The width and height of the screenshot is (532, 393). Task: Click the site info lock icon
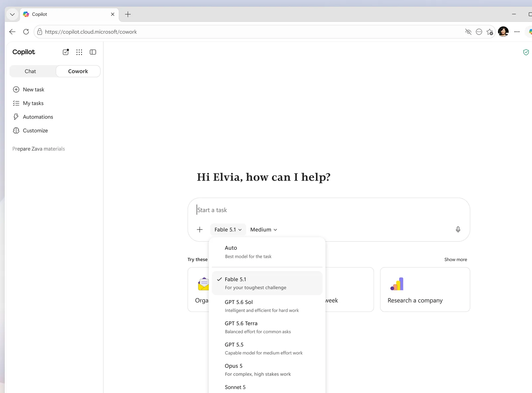(40, 32)
